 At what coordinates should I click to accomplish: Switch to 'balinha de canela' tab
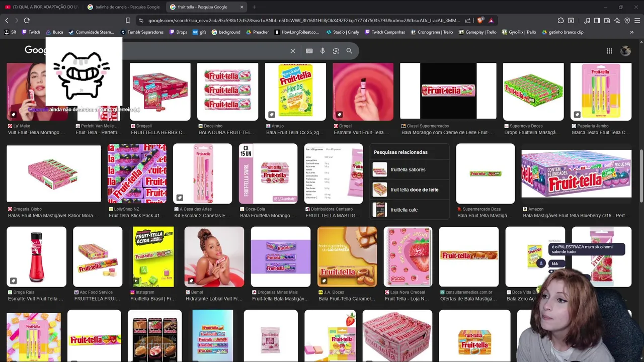[x=124, y=7]
